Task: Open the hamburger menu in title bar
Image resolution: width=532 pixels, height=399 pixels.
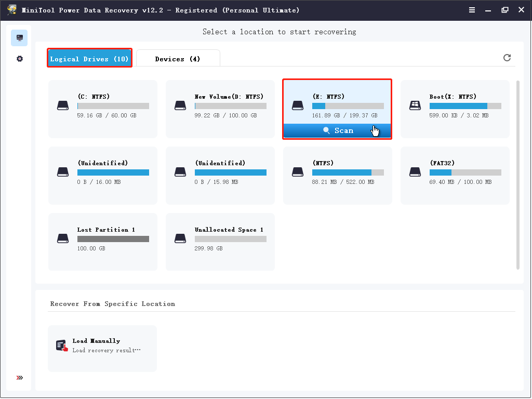Action: click(472, 10)
